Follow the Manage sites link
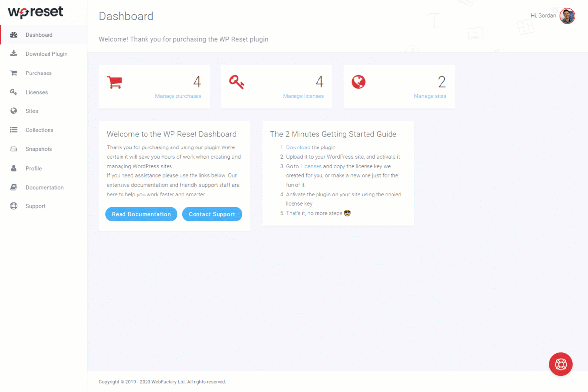Viewport: 588px width, 392px height. click(x=430, y=96)
